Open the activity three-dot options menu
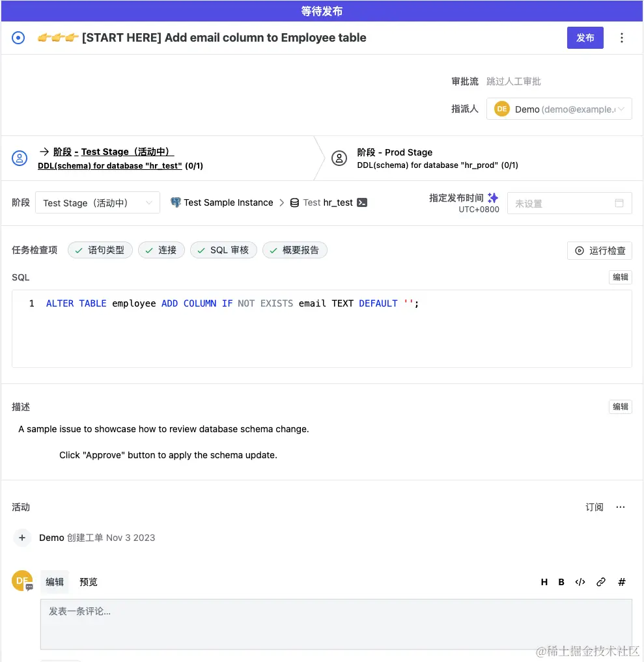644x662 pixels. (620, 507)
